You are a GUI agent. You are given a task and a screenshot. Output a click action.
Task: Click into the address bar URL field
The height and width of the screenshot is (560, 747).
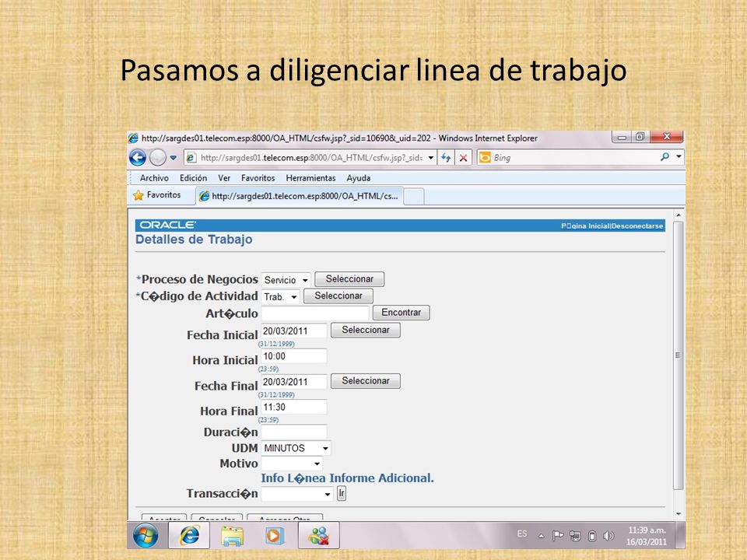pyautogui.click(x=310, y=158)
